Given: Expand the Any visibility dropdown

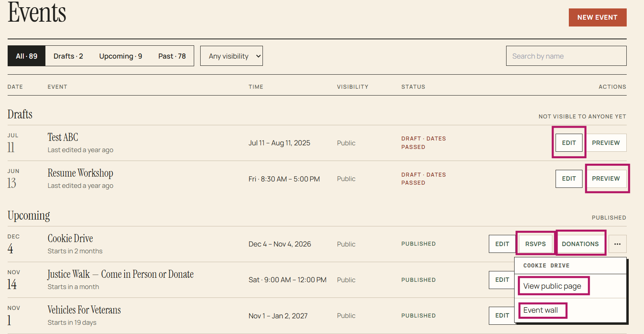Looking at the screenshot, I should click(232, 56).
